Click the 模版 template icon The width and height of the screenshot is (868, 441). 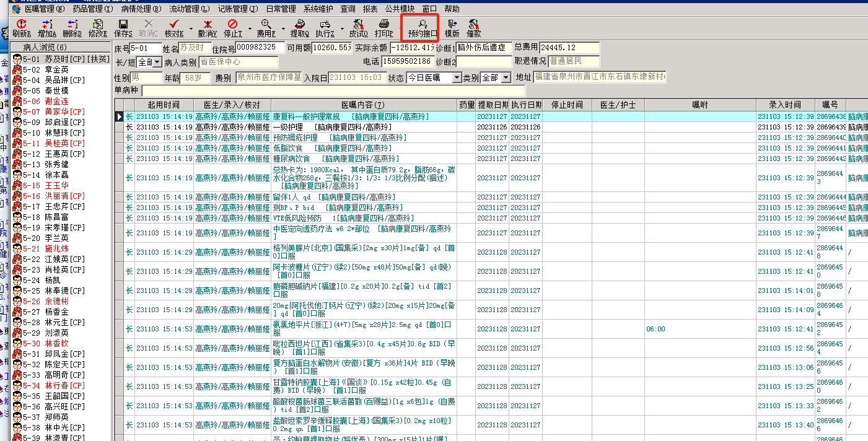pos(452,28)
